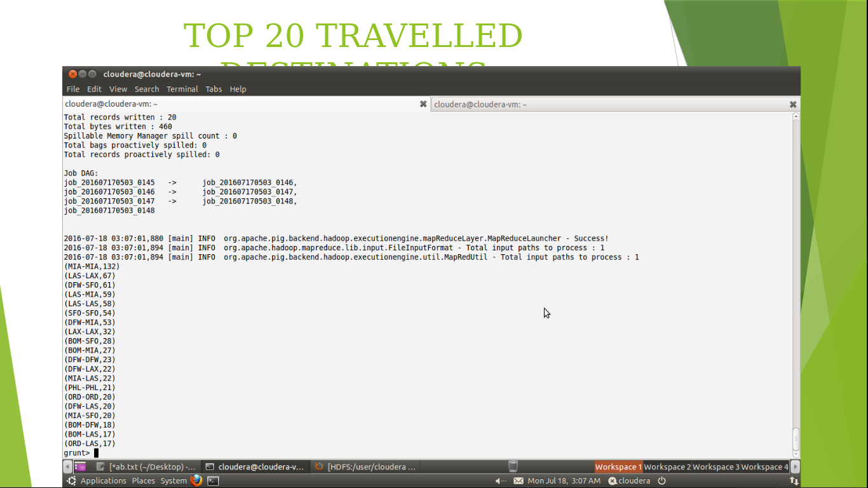This screenshot has height=488, width=868.
Task: Click the workspace switcher right arrow
Action: [795, 467]
